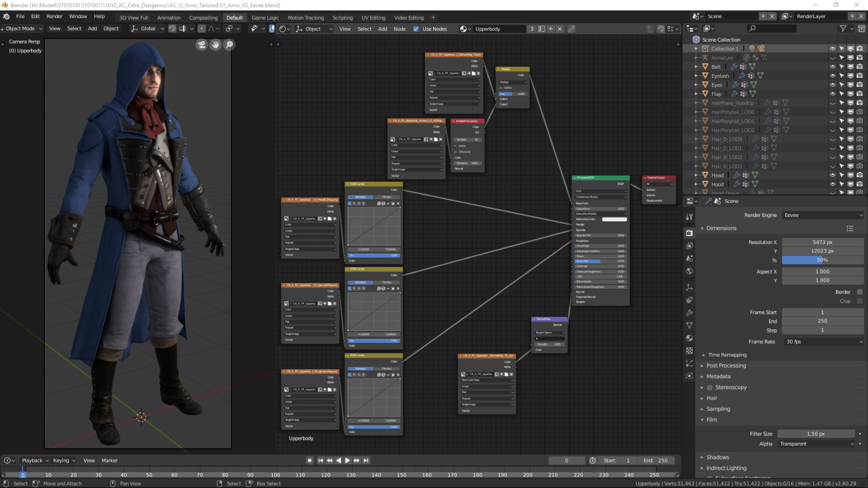
Task: Expand the Post Processing panel
Action: 726,365
